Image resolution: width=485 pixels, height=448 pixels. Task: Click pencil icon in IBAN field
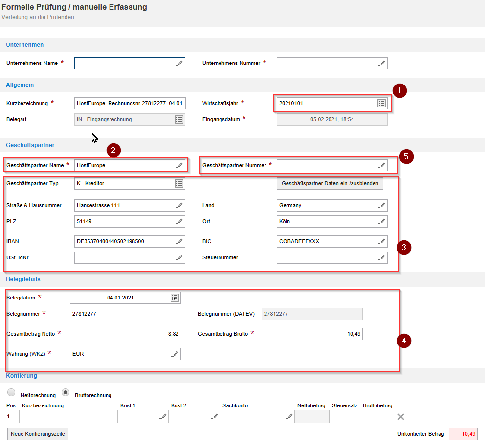179,241
